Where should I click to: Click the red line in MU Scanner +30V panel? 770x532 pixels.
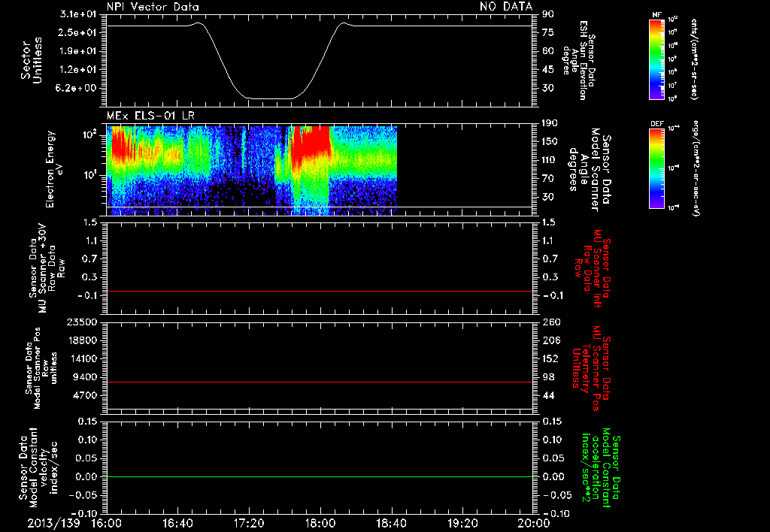[320, 291]
